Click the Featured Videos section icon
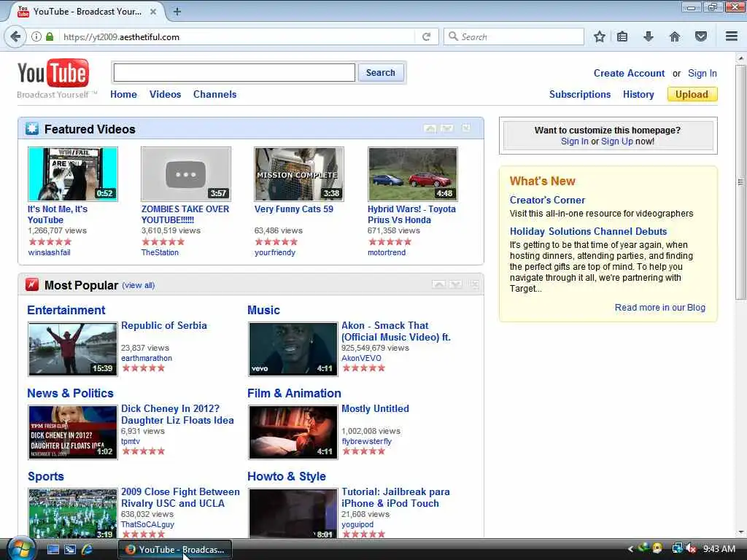 (x=32, y=128)
